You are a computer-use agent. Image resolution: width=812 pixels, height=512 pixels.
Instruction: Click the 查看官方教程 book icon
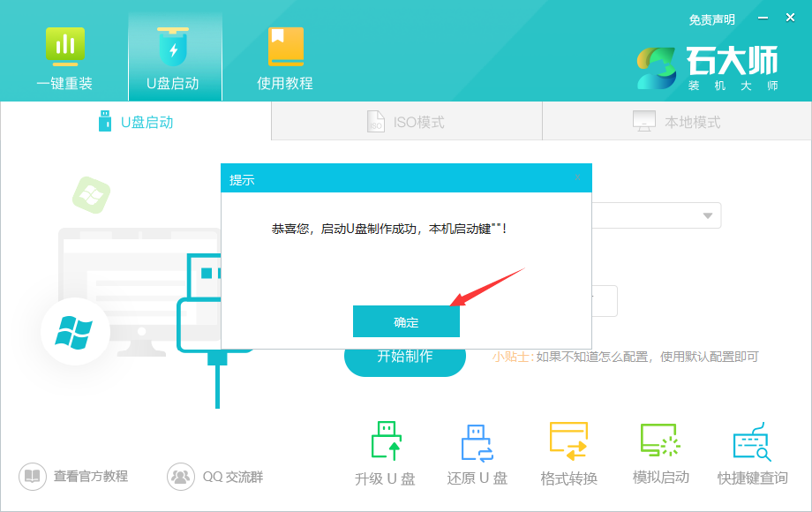tap(31, 475)
